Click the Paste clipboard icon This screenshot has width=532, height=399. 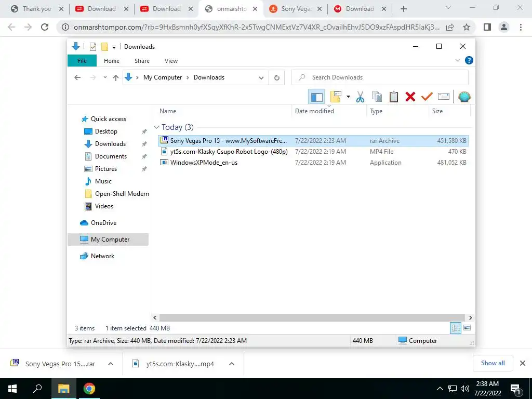point(394,97)
